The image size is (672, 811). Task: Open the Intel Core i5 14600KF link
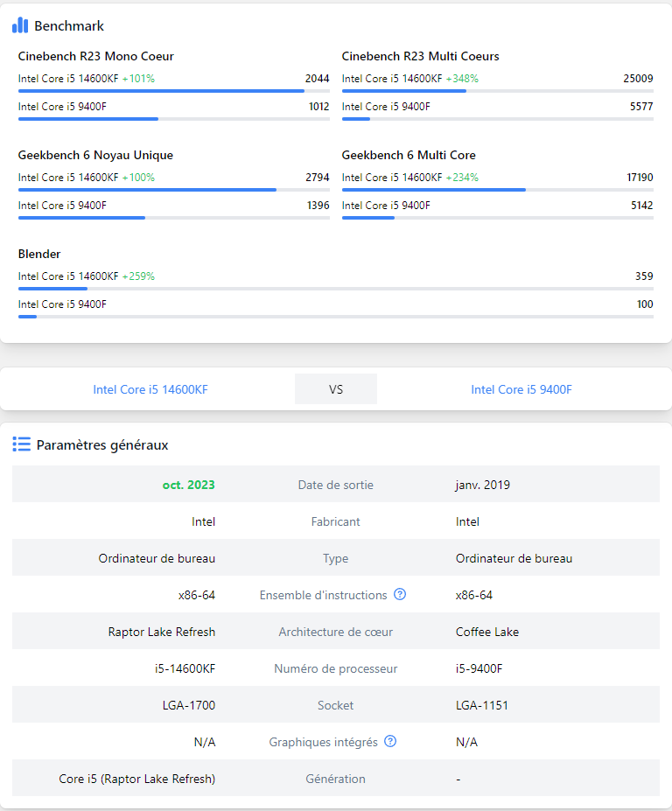[150, 389]
